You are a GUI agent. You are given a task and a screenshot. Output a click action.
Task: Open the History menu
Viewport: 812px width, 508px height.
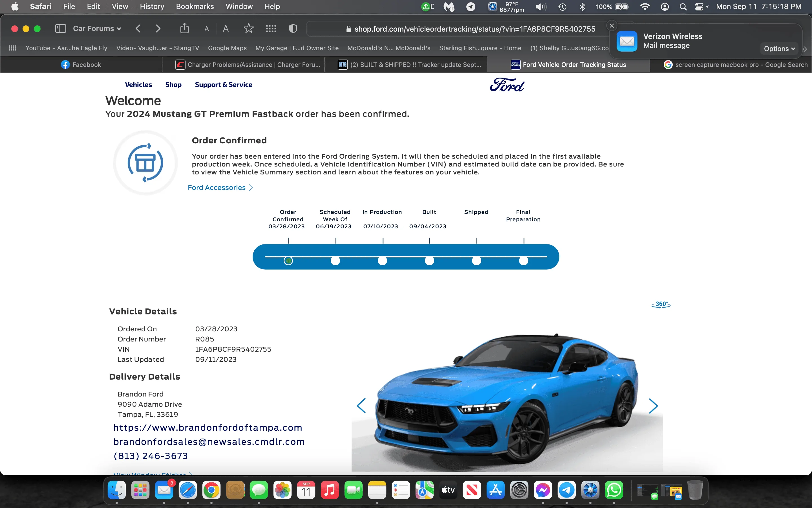(152, 6)
